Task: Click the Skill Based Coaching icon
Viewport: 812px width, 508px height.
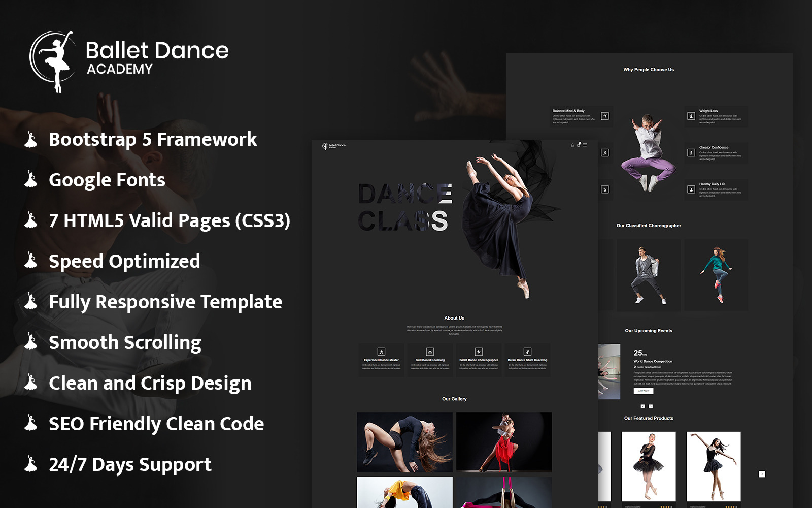Action: [x=430, y=351]
